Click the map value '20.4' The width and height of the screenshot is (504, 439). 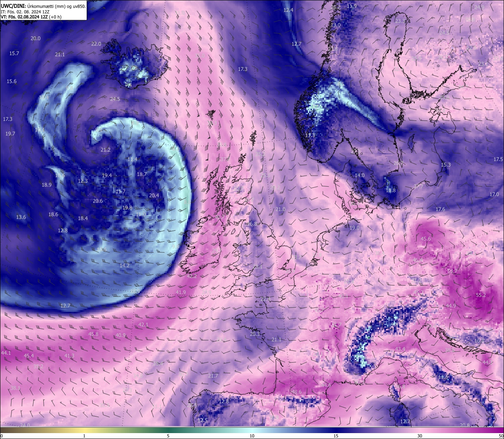pyautogui.click(x=154, y=195)
